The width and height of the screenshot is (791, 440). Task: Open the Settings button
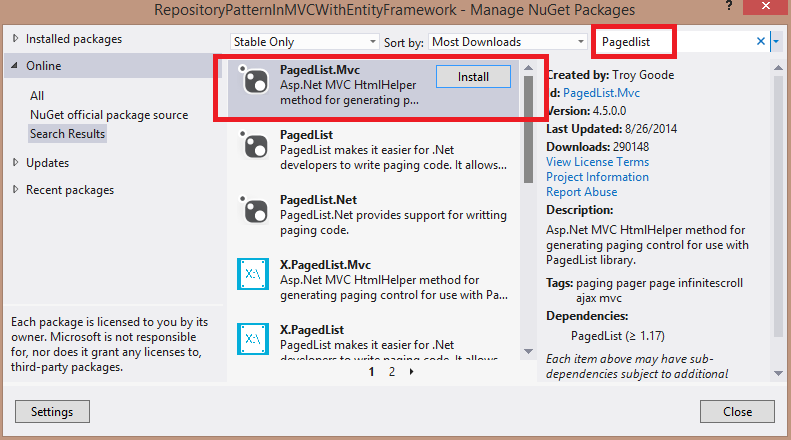click(x=52, y=412)
